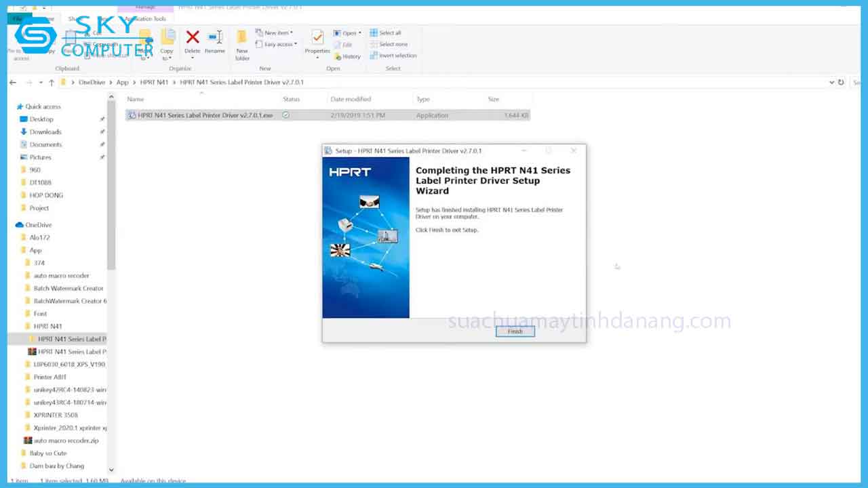
Task: Sort files by the Date modified column
Action: pyautogui.click(x=351, y=99)
